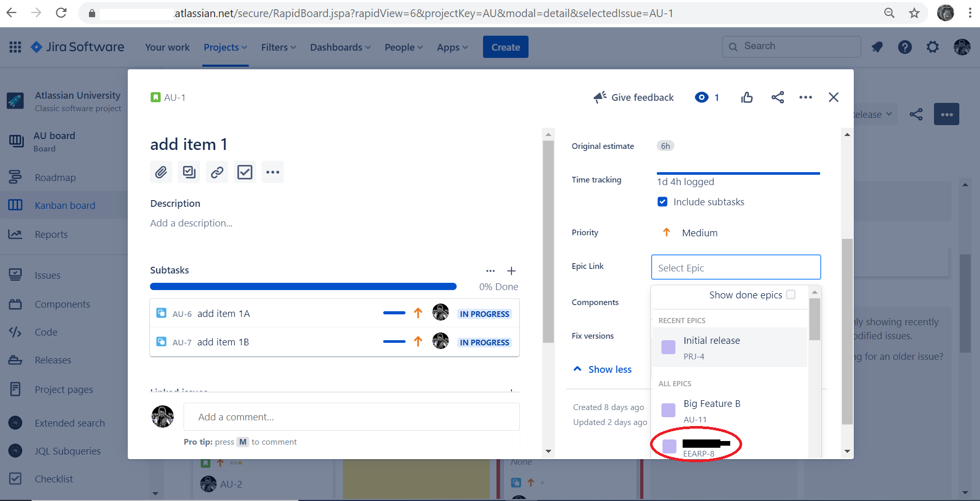Click the watch eye icon
Screen dimensions: 980x501
coord(702,97)
